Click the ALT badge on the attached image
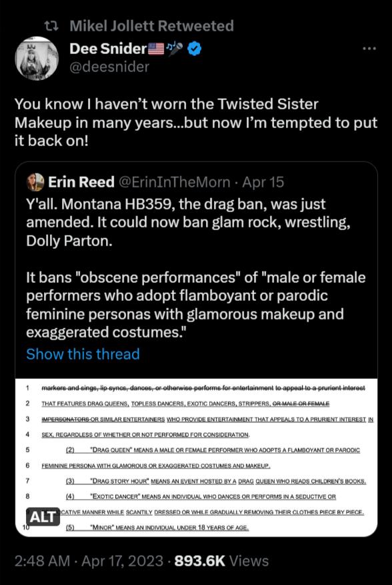 tap(42, 516)
